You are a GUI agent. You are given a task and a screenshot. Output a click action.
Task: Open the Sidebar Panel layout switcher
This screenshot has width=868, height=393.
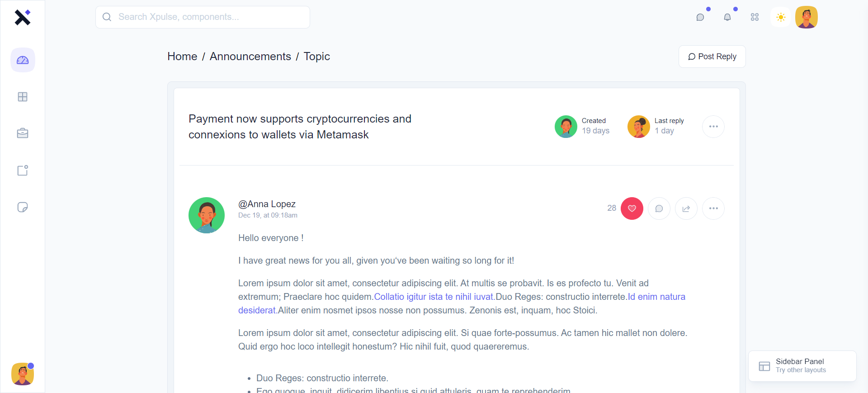(x=802, y=366)
